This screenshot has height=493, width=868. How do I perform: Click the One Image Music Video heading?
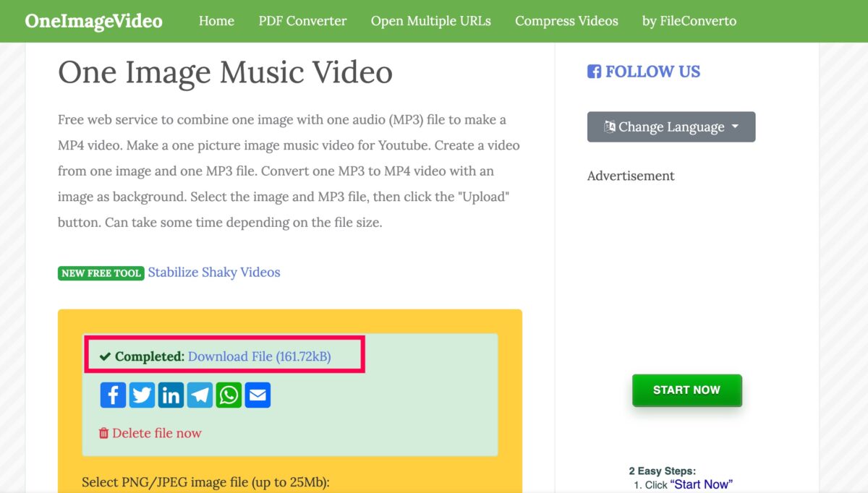(225, 72)
